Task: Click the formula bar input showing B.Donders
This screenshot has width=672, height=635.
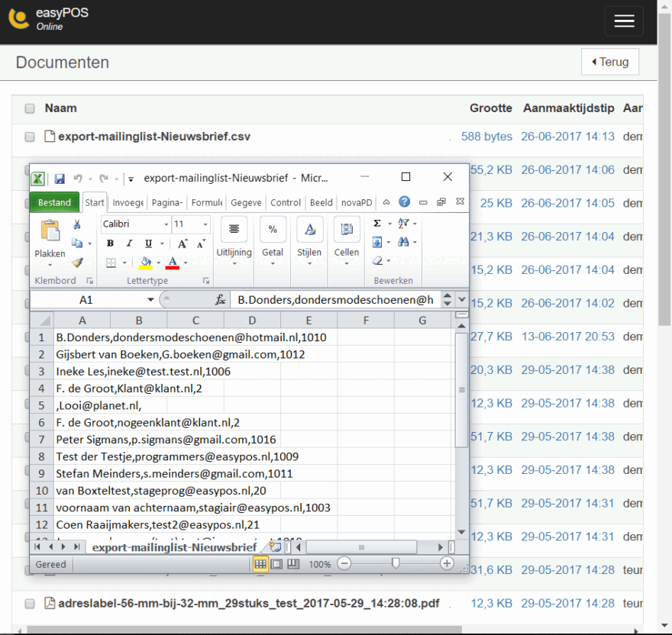Action: [335, 300]
